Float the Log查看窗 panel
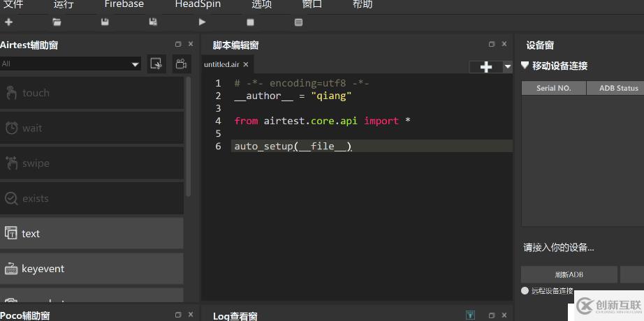 (x=492, y=315)
